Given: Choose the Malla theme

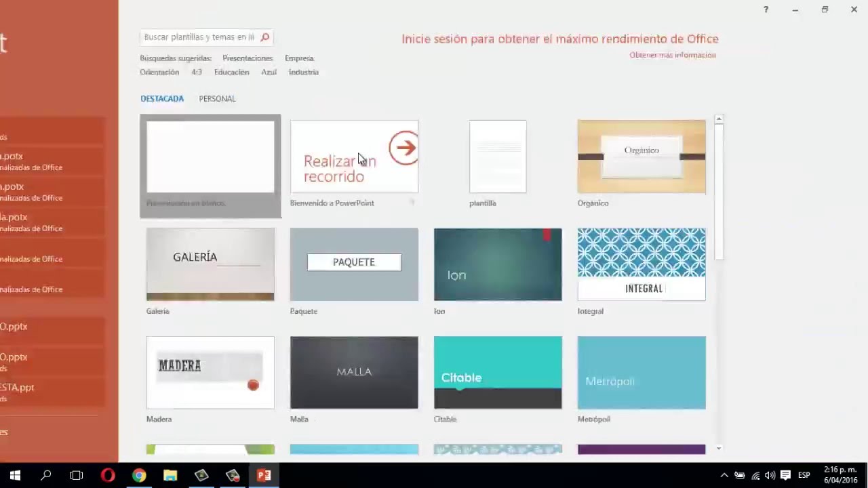Looking at the screenshot, I should tap(354, 373).
